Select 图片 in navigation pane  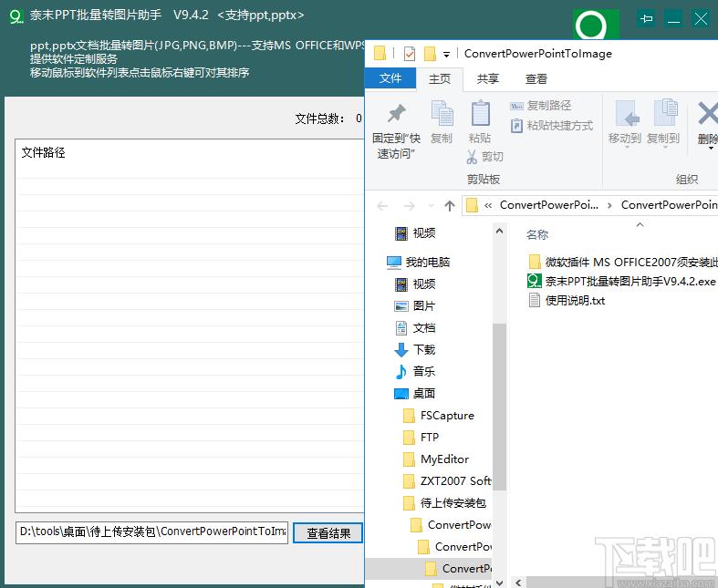(415, 306)
